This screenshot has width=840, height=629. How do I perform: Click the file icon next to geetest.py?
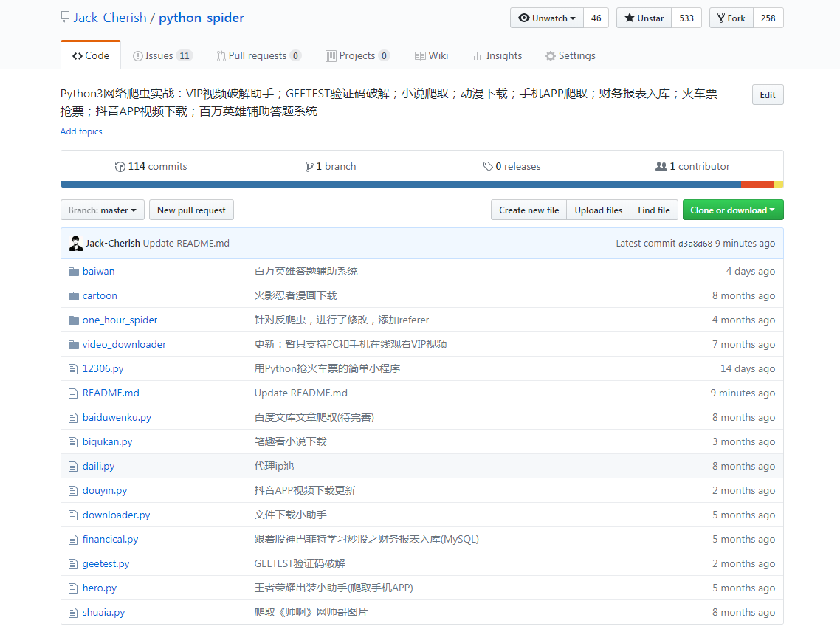click(x=73, y=564)
